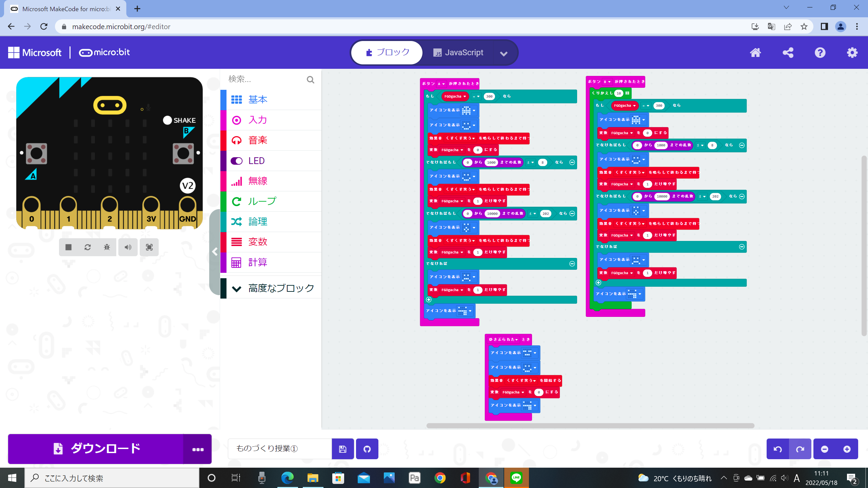
Task: Open a new browser tab
Action: (137, 9)
